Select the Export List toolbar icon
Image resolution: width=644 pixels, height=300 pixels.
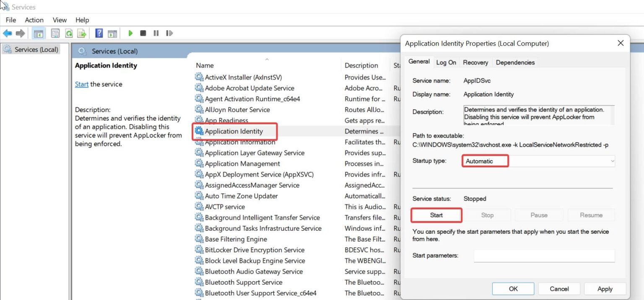(x=81, y=33)
